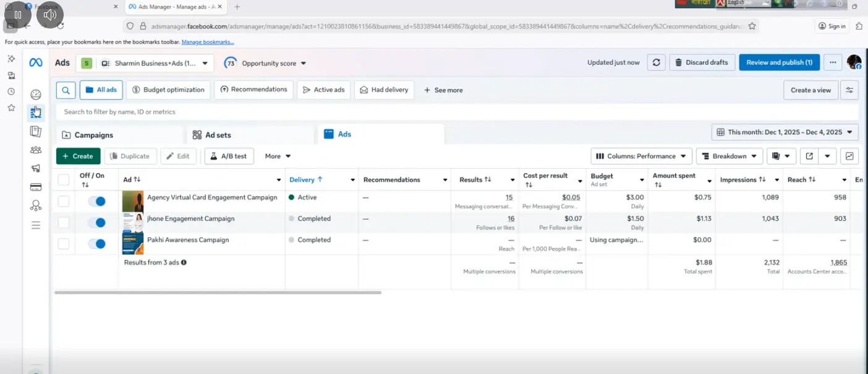Click the refresh data icon
The width and height of the screenshot is (868, 374).
656,62
